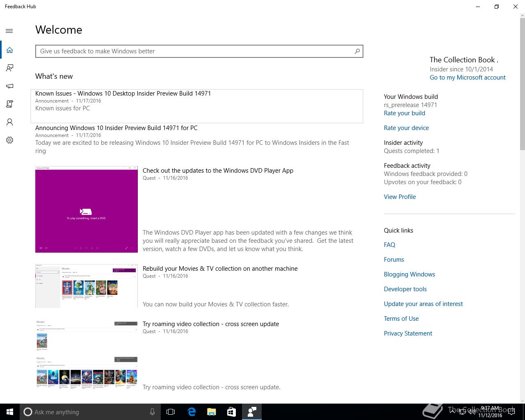Click the scrollbar down arrow

522,401
